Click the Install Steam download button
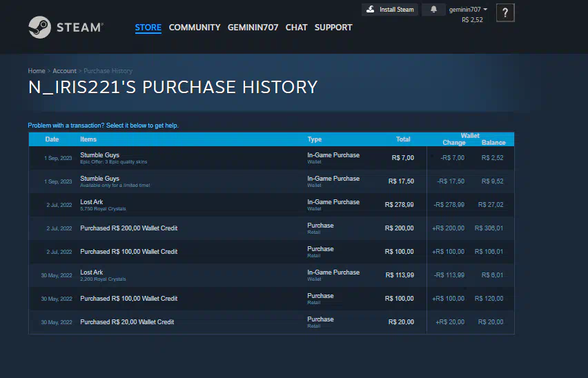Viewport: 588px width, 378px height. pos(390,10)
